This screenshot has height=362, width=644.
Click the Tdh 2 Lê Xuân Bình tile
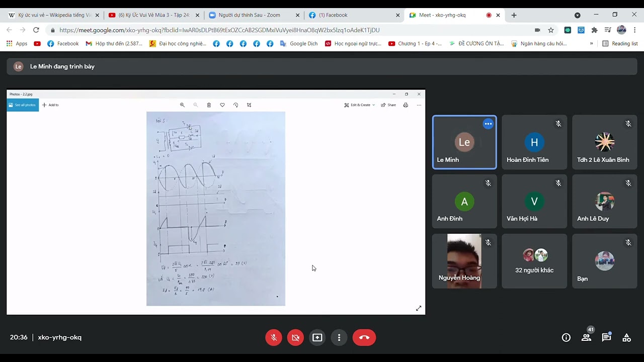tap(604, 142)
